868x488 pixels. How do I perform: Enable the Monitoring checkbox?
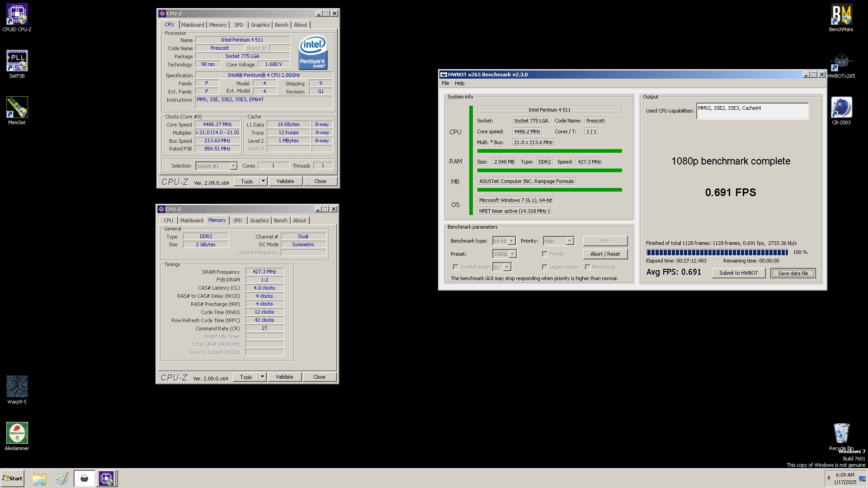tap(588, 267)
